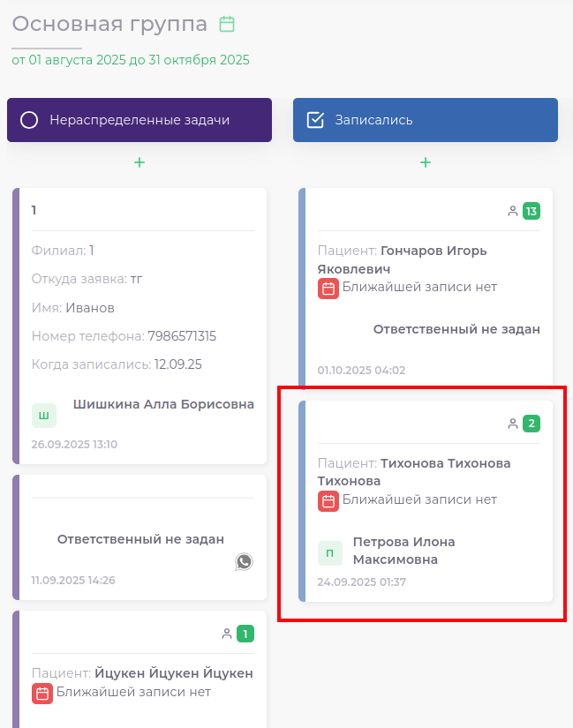Viewport: 573px width, 728px height.
Task: Add card under Записались column with plus
Action: (x=426, y=162)
